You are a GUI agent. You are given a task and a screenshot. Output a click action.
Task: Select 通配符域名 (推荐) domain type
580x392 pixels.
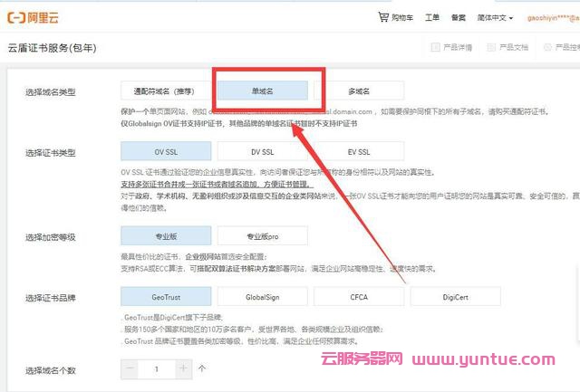[165, 91]
